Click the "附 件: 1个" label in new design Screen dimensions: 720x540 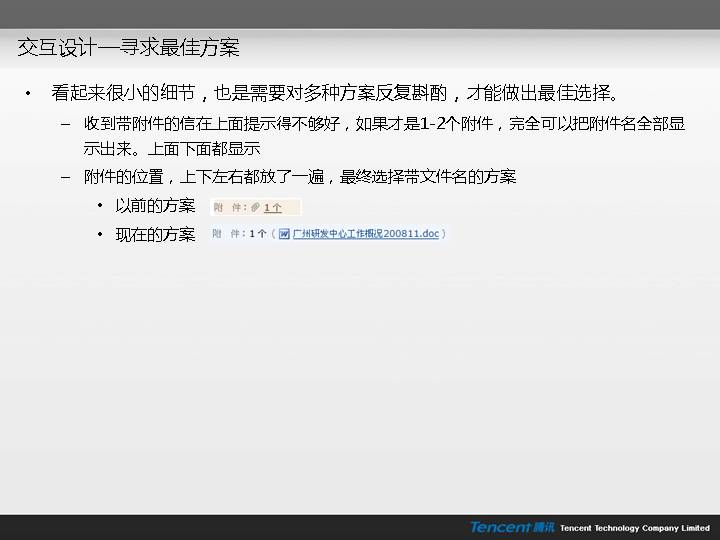pyautogui.click(x=239, y=234)
